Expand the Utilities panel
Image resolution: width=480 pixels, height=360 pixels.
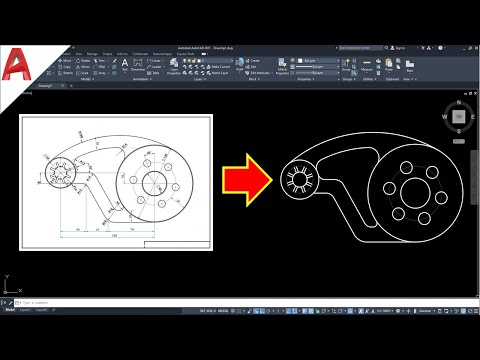(x=369, y=79)
